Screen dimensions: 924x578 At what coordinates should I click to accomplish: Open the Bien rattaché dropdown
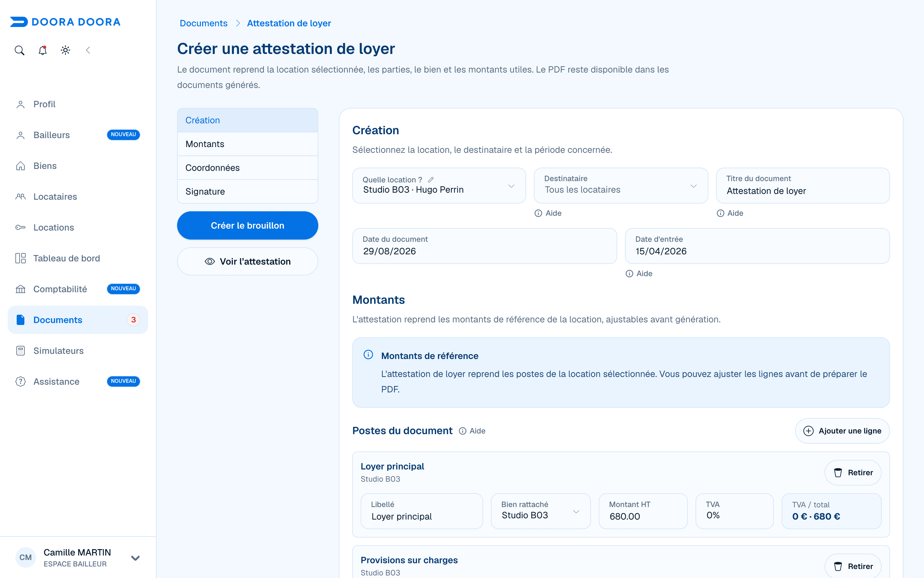541,512
